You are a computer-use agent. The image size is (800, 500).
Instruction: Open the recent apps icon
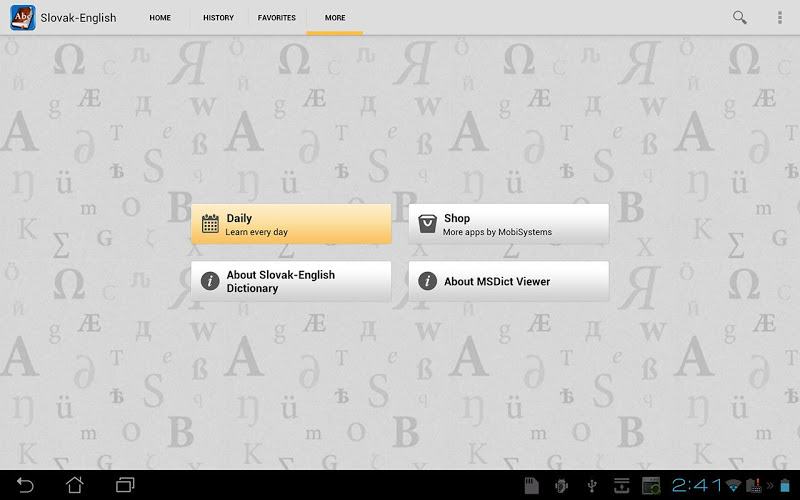point(125,485)
